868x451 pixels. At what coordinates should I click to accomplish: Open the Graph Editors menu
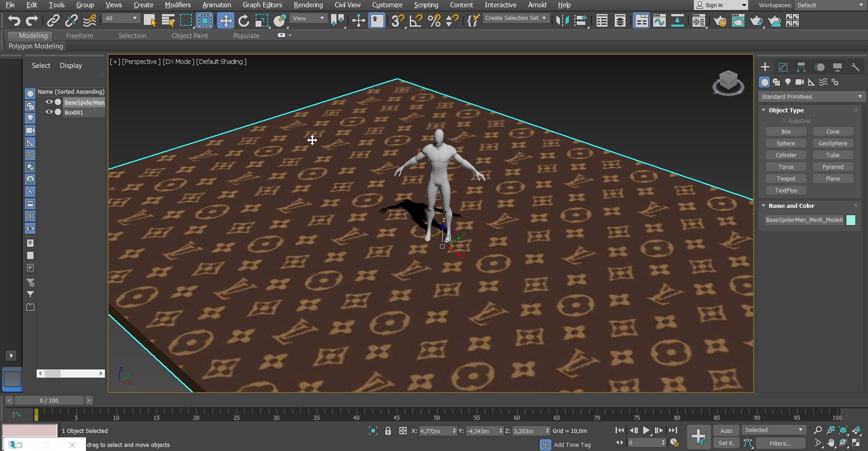click(x=262, y=5)
